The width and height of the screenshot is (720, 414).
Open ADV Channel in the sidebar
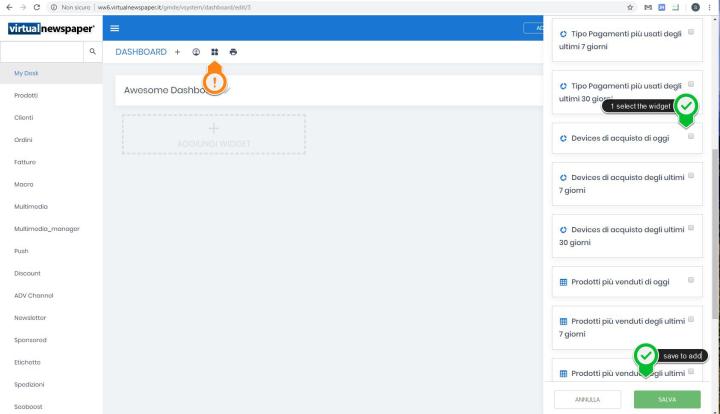pos(34,296)
